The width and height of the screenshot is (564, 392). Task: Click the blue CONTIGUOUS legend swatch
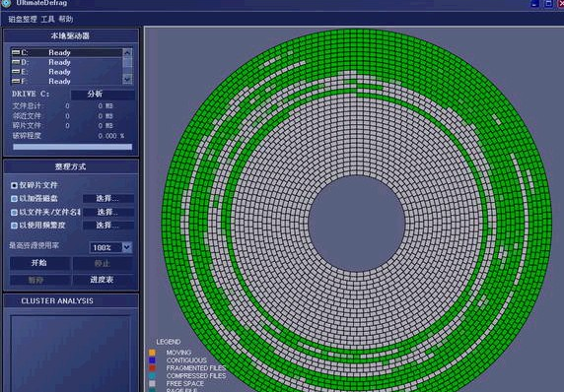(x=152, y=360)
